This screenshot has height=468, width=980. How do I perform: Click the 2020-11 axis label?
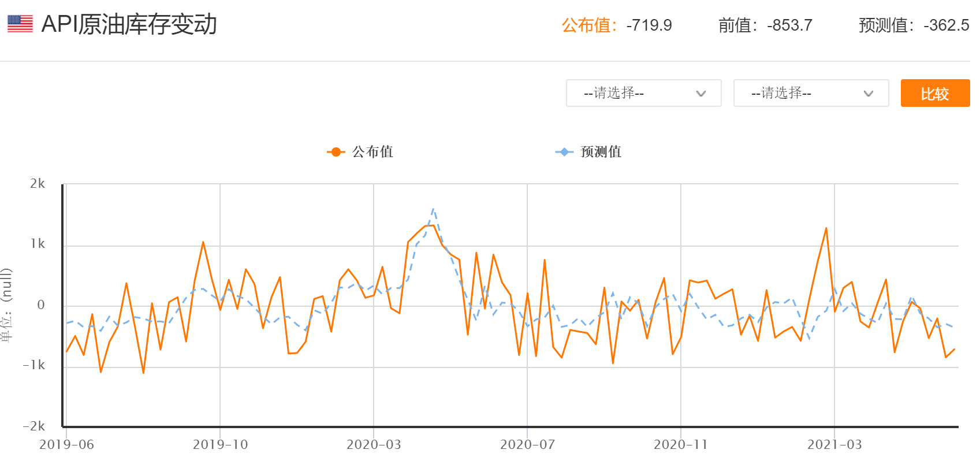681,444
